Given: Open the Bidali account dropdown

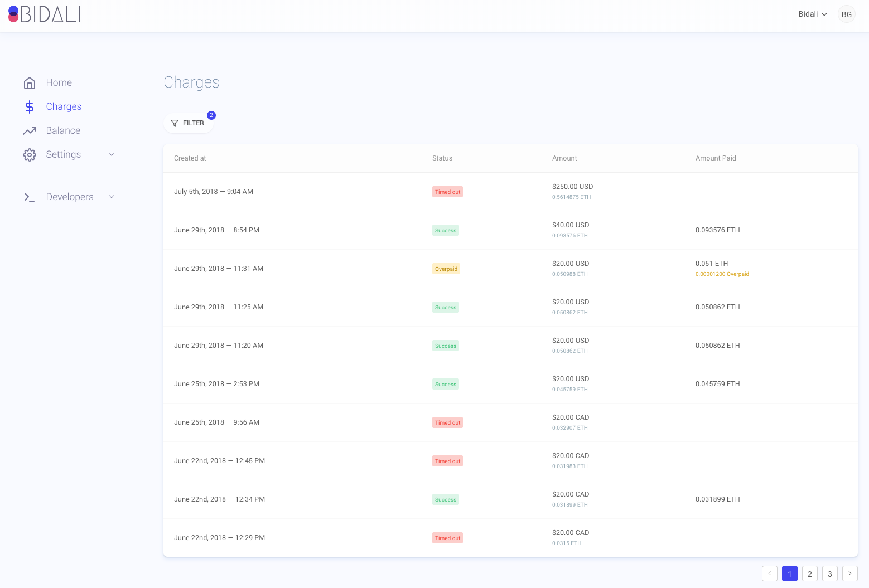Looking at the screenshot, I should pos(813,14).
